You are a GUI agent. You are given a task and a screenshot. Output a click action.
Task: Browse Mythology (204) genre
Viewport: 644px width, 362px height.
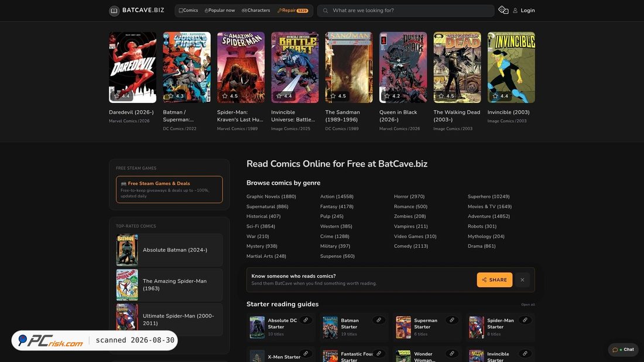486,236
